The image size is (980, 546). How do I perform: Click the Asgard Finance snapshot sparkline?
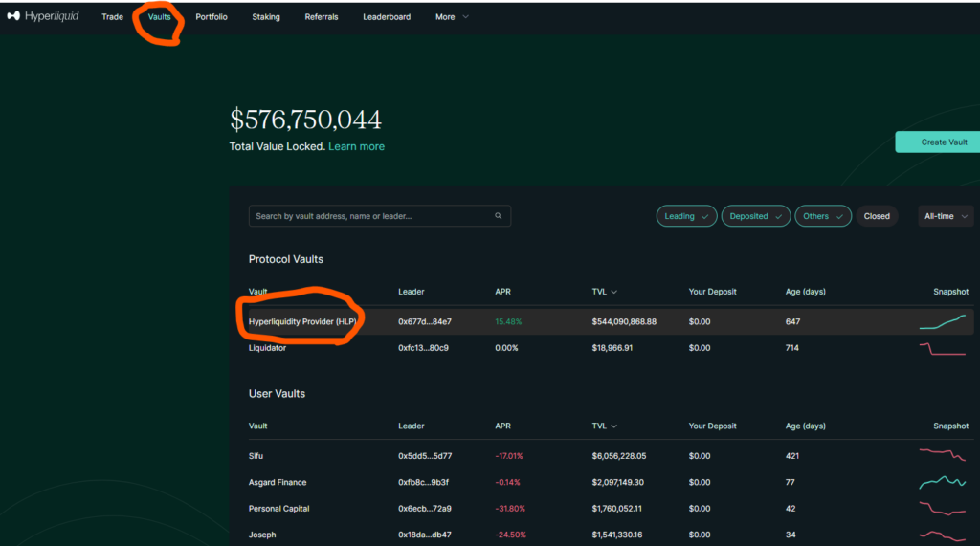coord(943,482)
